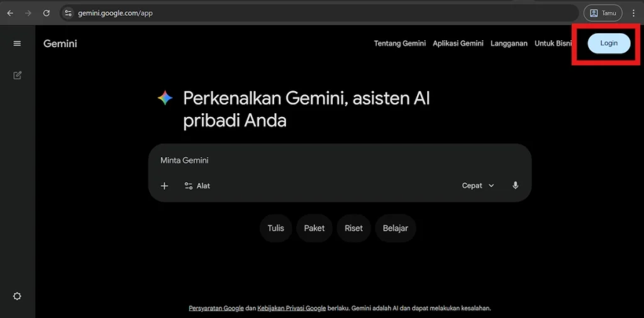644x318 pixels.
Task: Open Aplikasi Gemini link
Action: 458,43
